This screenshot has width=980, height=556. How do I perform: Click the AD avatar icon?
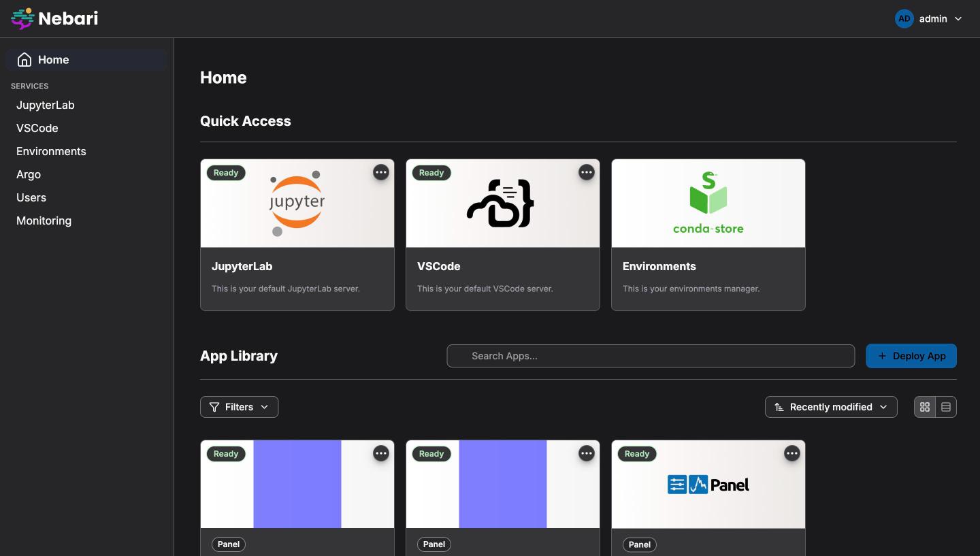click(x=904, y=19)
